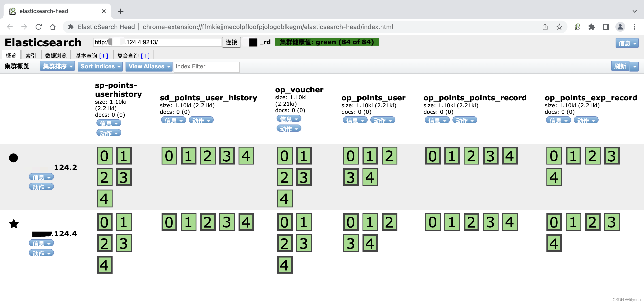Click elasticsearch-head extension icon in toolbar
644x304 pixels.
tap(577, 27)
